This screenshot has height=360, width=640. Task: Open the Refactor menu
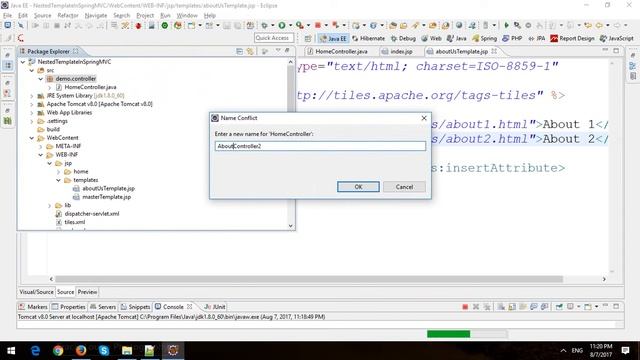coord(68,16)
